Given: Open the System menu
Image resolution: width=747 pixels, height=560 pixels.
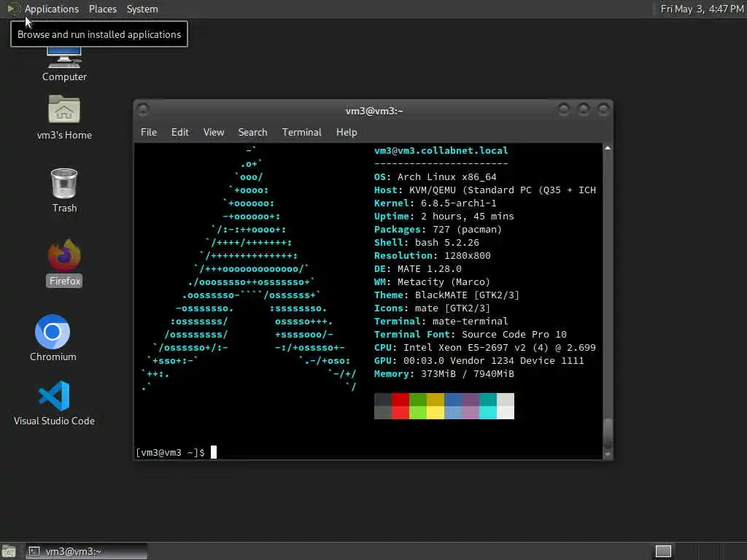Looking at the screenshot, I should [142, 9].
